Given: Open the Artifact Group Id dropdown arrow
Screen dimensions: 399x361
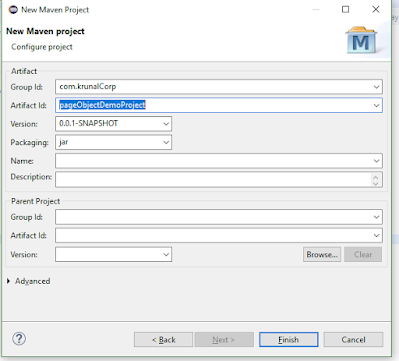Looking at the screenshot, I should pyautogui.click(x=376, y=87).
